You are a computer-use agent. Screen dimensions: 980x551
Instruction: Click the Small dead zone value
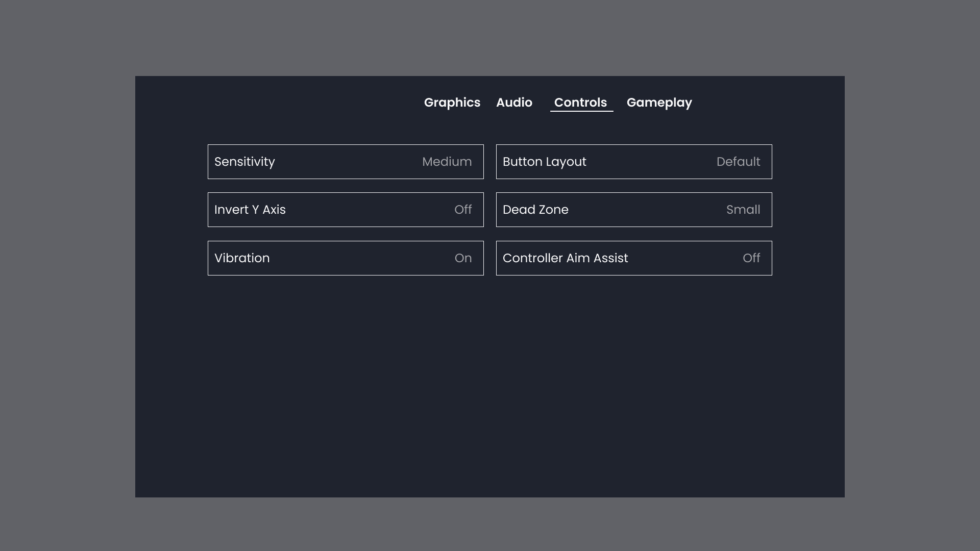[x=743, y=210]
